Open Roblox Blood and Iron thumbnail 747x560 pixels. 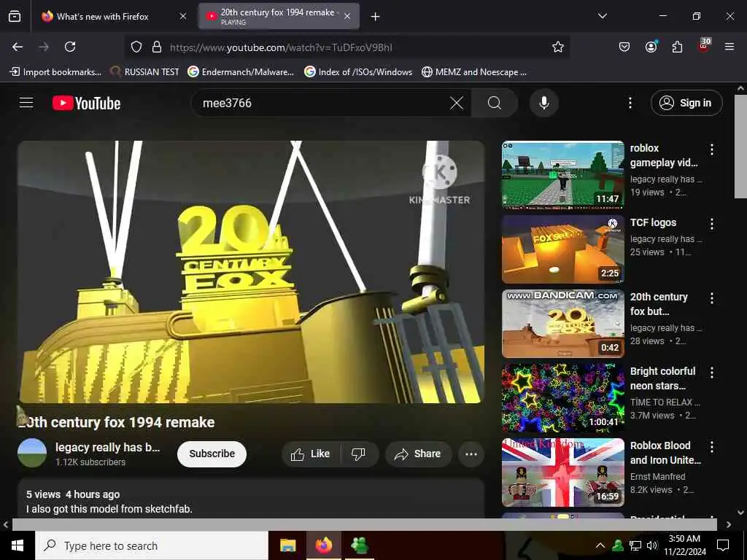(562, 472)
